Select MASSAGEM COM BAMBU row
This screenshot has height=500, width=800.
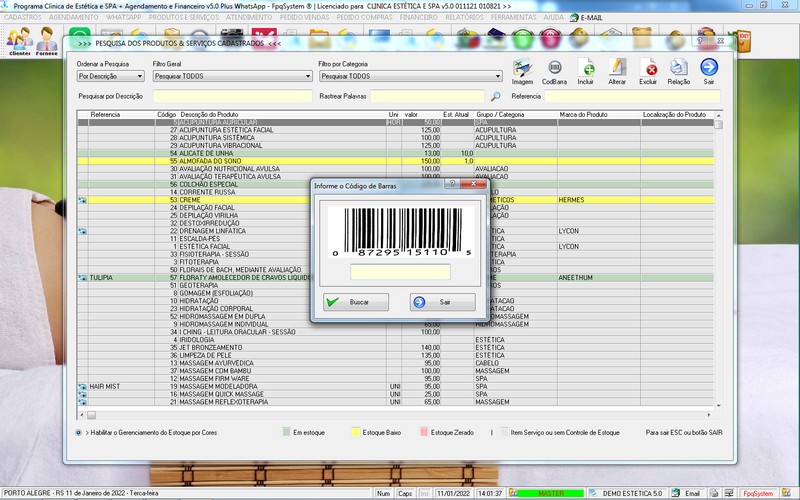click(396, 371)
